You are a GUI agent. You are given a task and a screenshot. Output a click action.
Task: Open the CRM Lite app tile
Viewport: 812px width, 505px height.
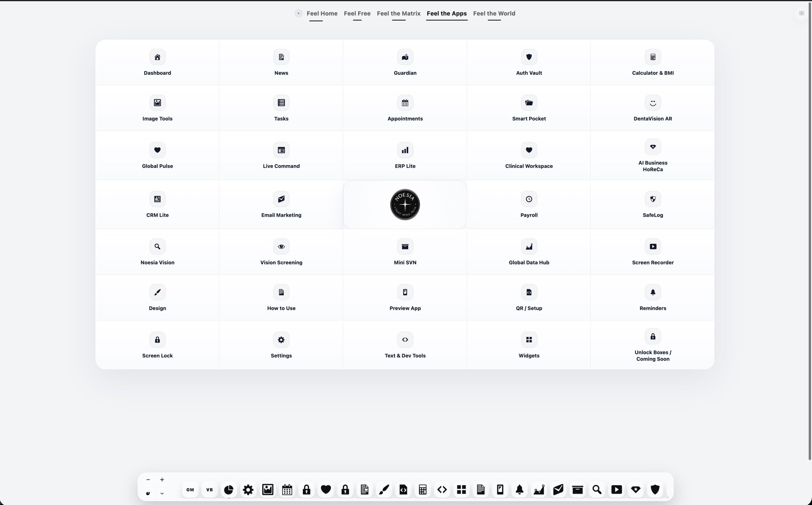(x=157, y=205)
